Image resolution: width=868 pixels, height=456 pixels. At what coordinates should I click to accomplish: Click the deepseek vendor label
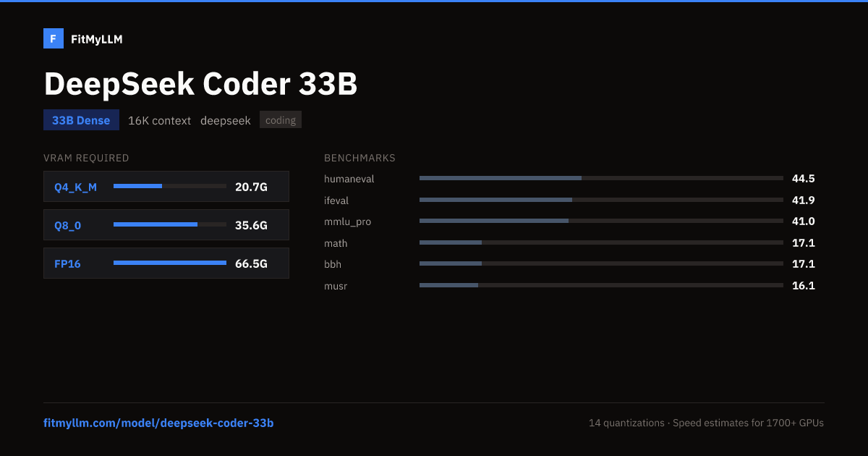coord(226,120)
